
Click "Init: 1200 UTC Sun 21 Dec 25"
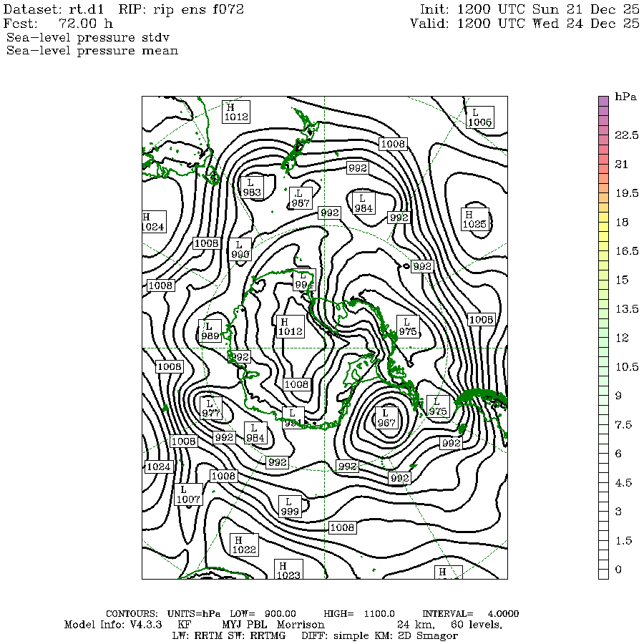point(530,9)
